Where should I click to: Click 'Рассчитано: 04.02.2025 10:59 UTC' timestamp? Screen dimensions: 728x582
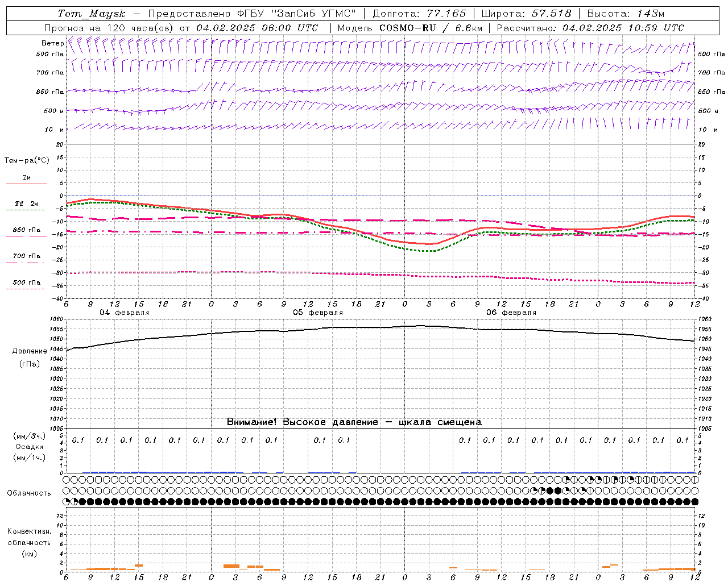coord(590,28)
